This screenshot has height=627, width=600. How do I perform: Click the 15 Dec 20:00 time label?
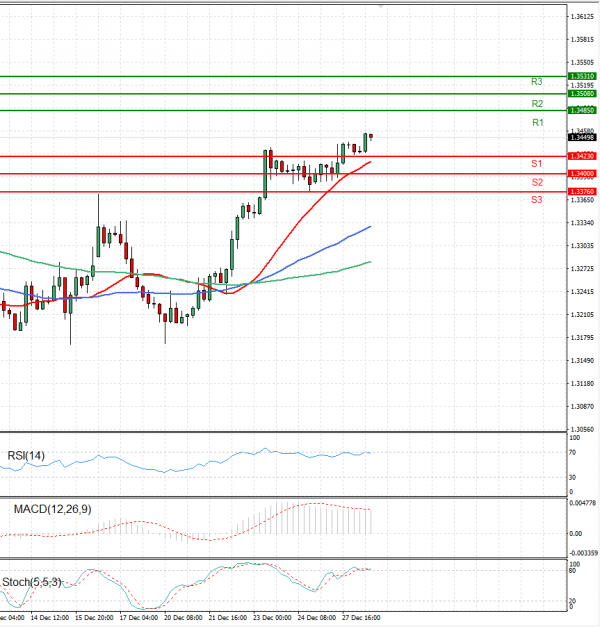pyautogui.click(x=94, y=617)
